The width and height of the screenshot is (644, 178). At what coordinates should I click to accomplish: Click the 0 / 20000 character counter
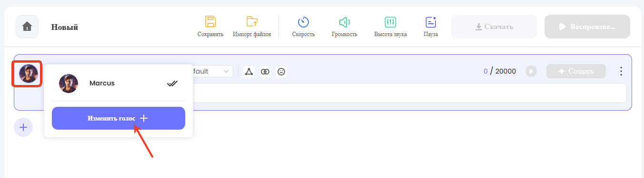point(500,71)
